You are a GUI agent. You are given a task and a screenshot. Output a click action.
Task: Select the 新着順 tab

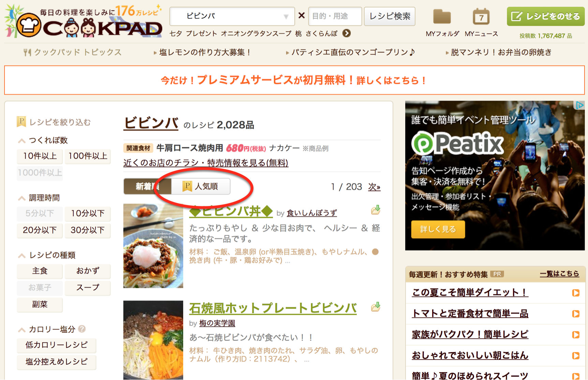tap(147, 186)
